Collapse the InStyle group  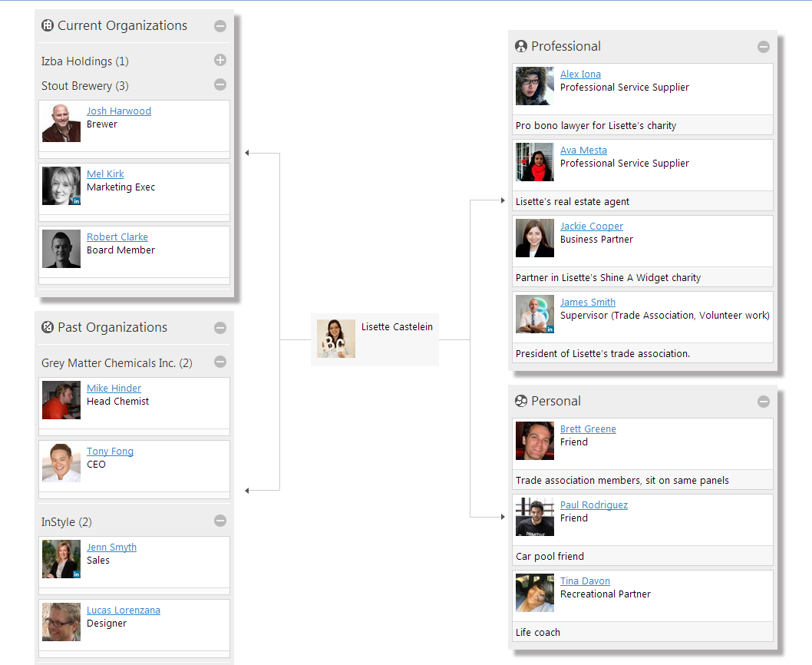pos(220,521)
